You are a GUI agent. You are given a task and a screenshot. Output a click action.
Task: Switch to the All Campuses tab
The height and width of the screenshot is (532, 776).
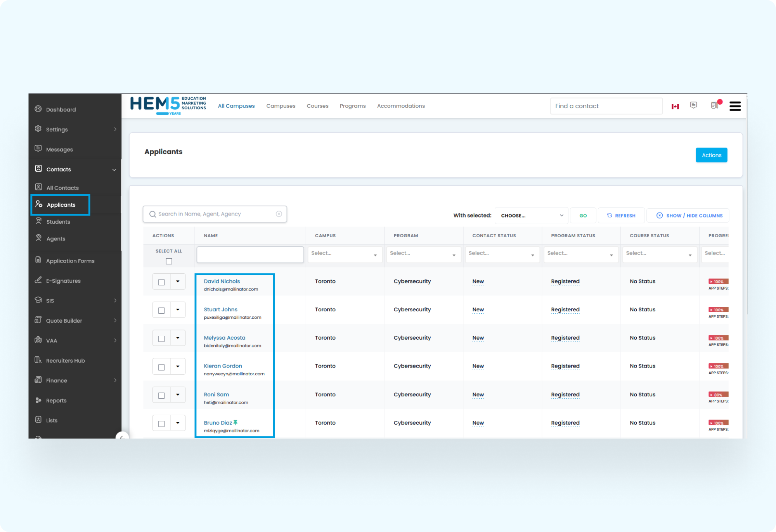tap(236, 105)
